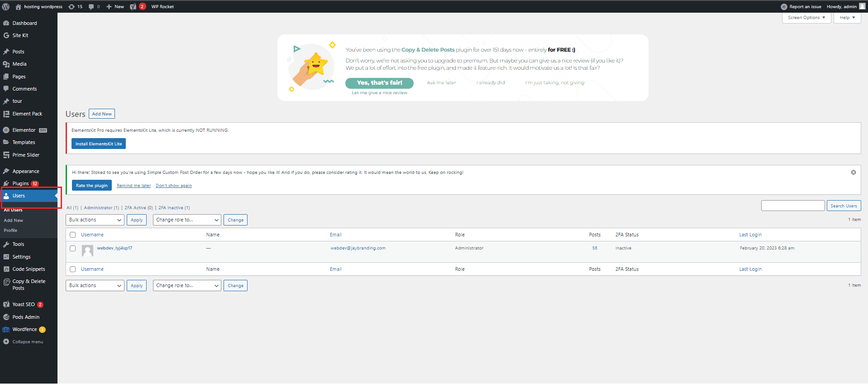Open the bottom Bulk actions dropdown
868x384 pixels.
95,286
